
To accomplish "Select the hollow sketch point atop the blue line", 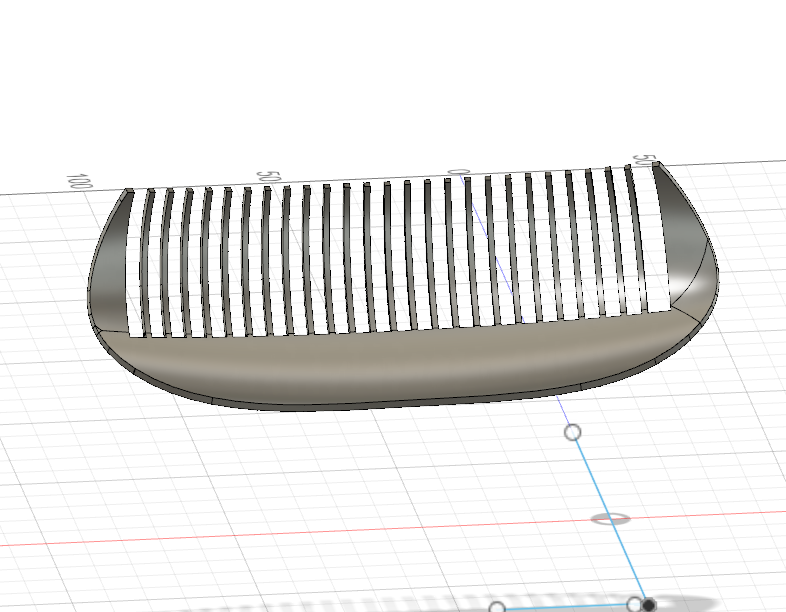I will (573, 432).
